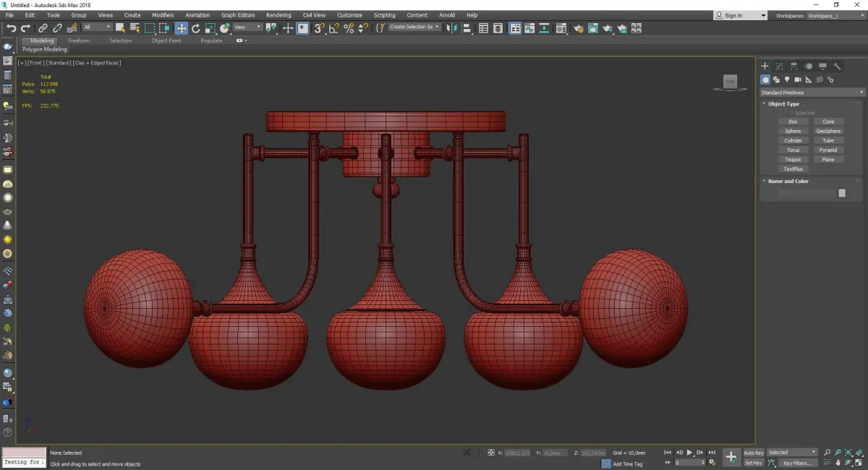Enable Set Key mode
Screen dimensions: 868x470
pos(753,463)
